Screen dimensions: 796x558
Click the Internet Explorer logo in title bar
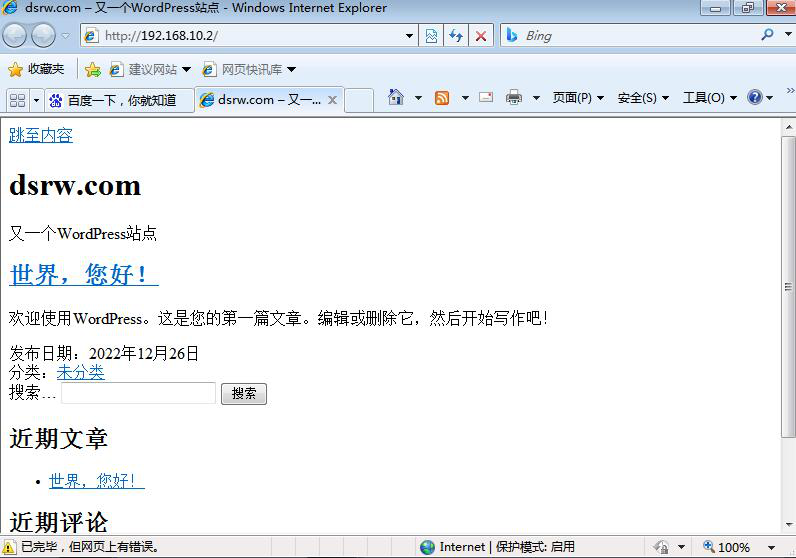[x=10, y=8]
